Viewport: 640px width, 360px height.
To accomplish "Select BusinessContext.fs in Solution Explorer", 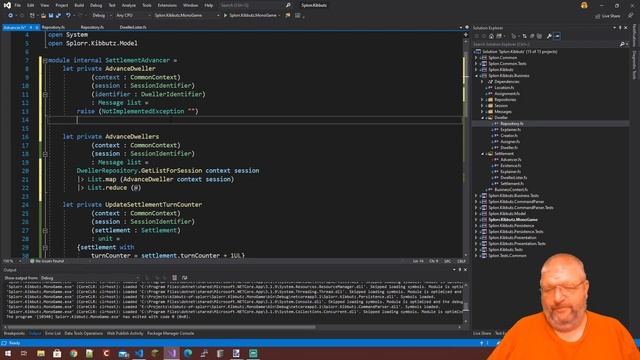I will pos(511,190).
